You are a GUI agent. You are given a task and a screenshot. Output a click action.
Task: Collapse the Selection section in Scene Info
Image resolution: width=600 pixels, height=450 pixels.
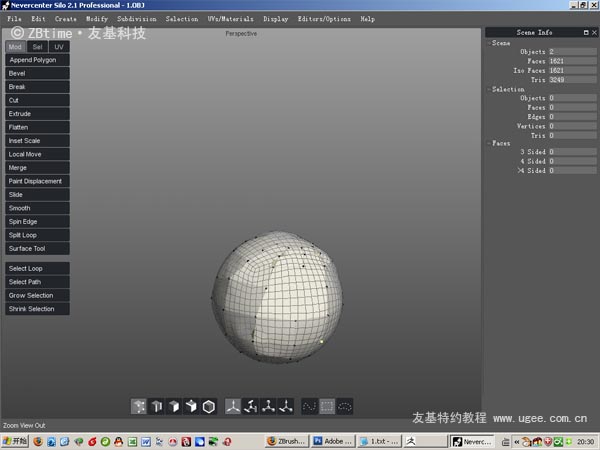point(489,89)
